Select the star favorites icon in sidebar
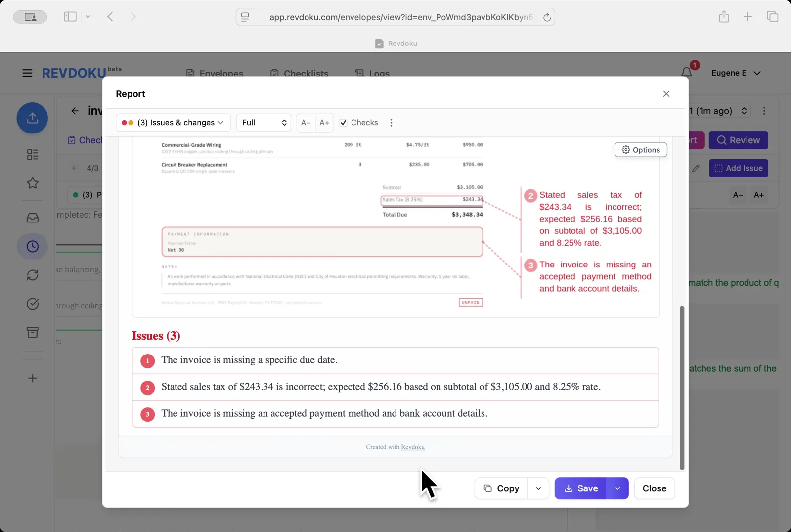 [32, 183]
